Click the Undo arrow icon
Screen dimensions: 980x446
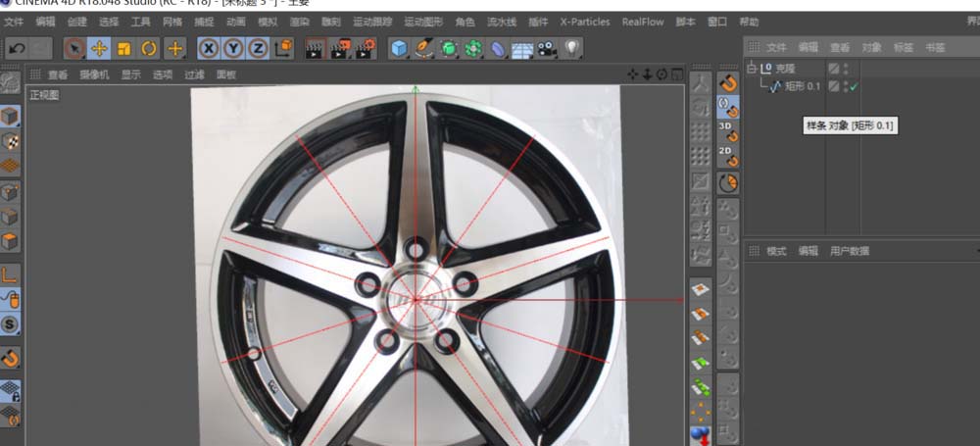coord(17,48)
